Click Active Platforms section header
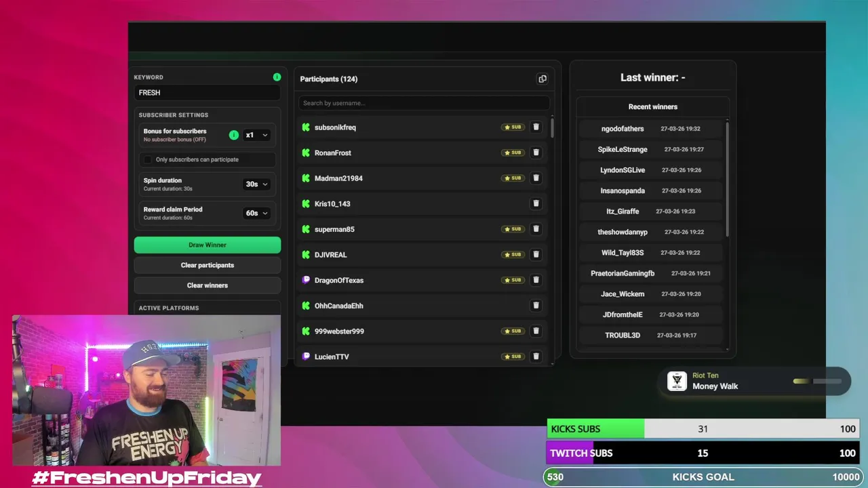868x488 pixels. tap(169, 308)
